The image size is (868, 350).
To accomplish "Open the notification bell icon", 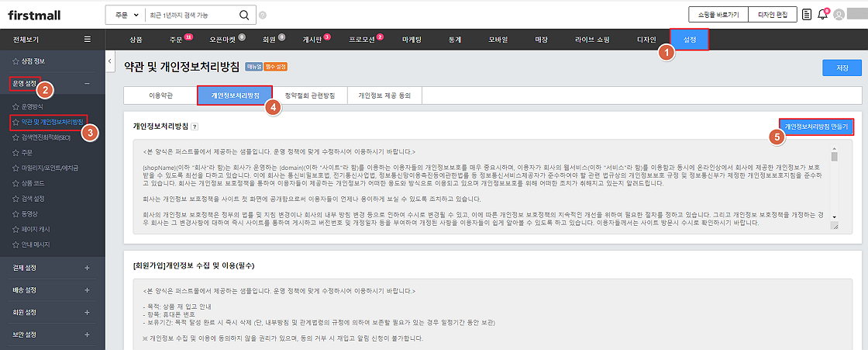I will (x=823, y=15).
